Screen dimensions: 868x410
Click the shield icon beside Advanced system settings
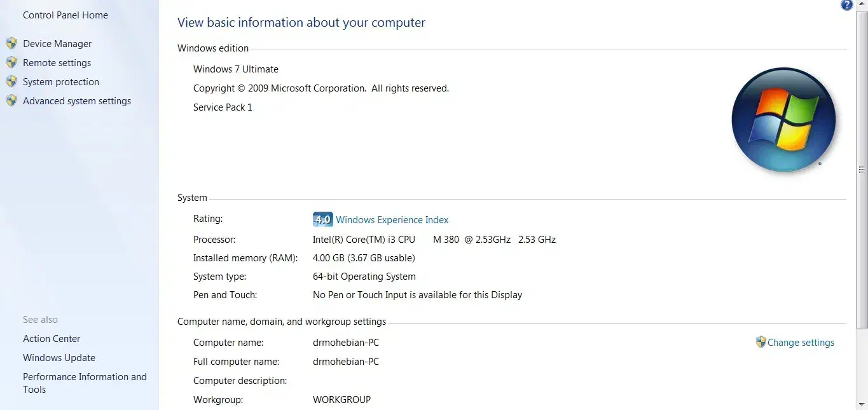click(11, 100)
